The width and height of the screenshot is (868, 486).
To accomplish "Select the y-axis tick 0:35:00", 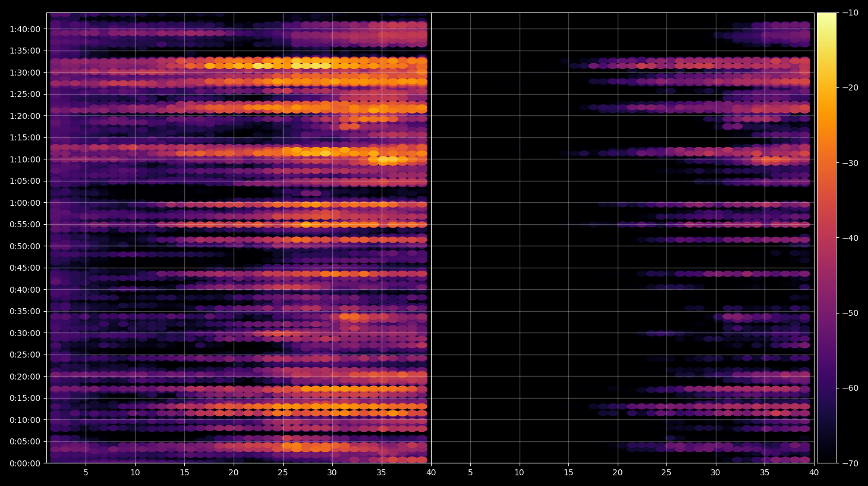I will (25, 311).
